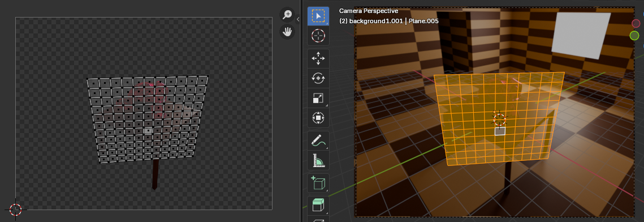The height and width of the screenshot is (222, 644).
Task: Select the Extrude Region tool
Action: [318, 205]
